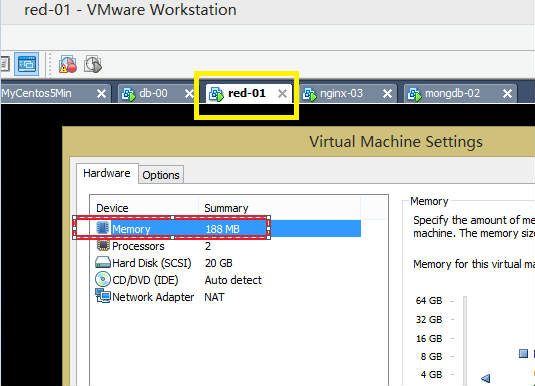Click the red-01 tab VM icon
The height and width of the screenshot is (386, 535).
(216, 94)
